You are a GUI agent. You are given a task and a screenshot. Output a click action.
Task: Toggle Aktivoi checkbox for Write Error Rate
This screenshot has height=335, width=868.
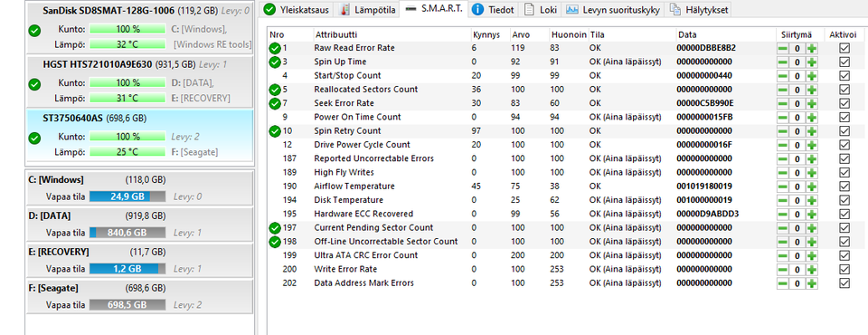pos(844,270)
